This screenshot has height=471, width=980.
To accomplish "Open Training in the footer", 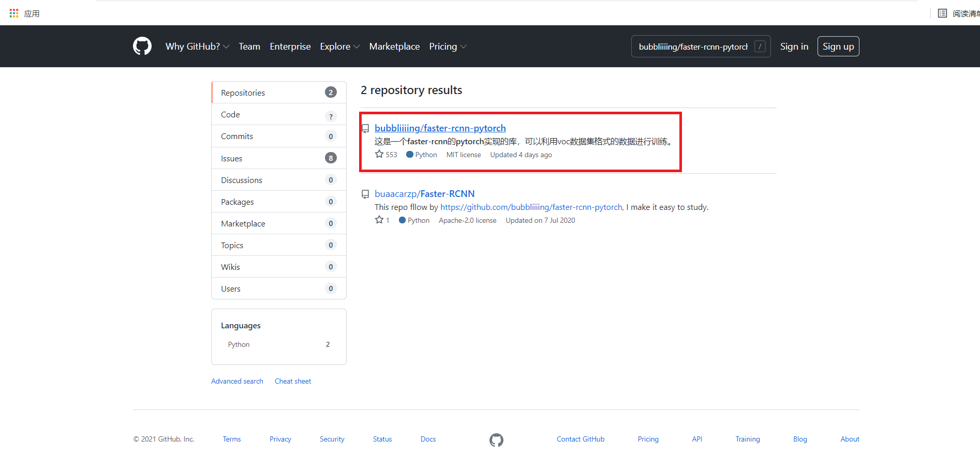I will (x=748, y=439).
